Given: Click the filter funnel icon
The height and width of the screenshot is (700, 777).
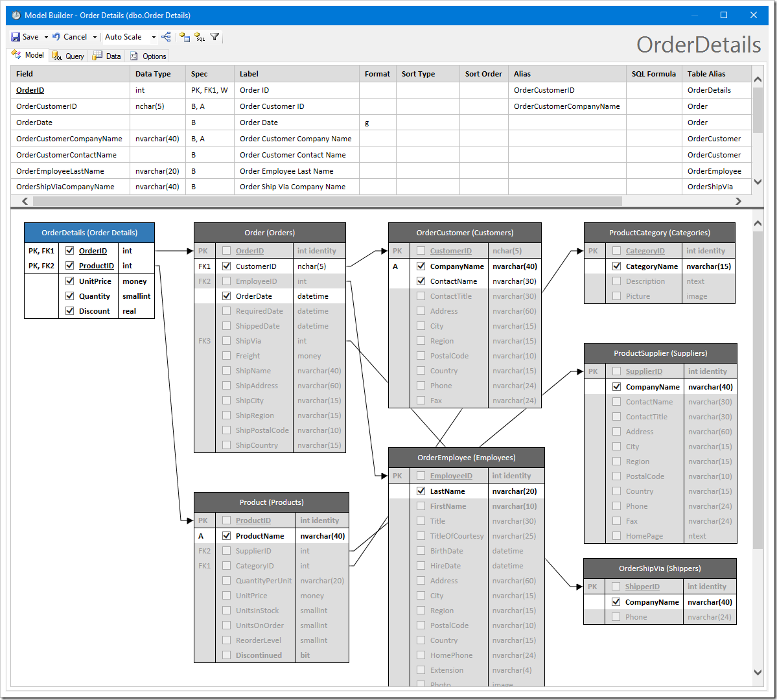Looking at the screenshot, I should [x=215, y=37].
